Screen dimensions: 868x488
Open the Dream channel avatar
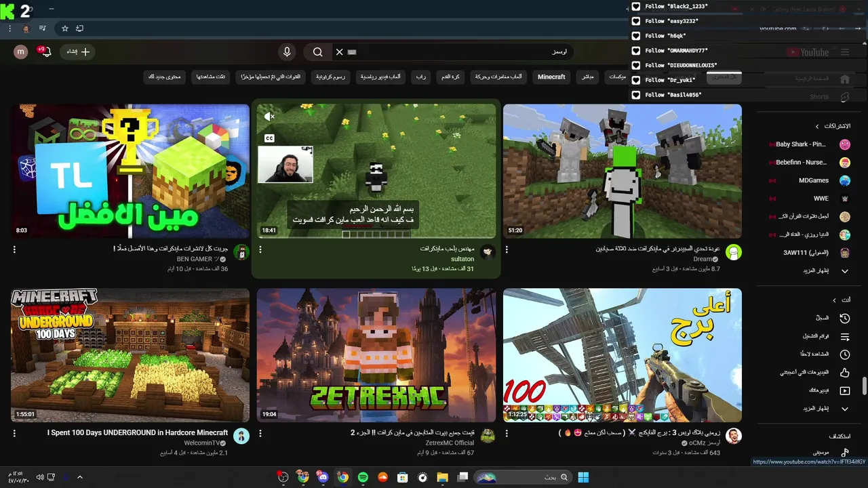click(x=734, y=253)
